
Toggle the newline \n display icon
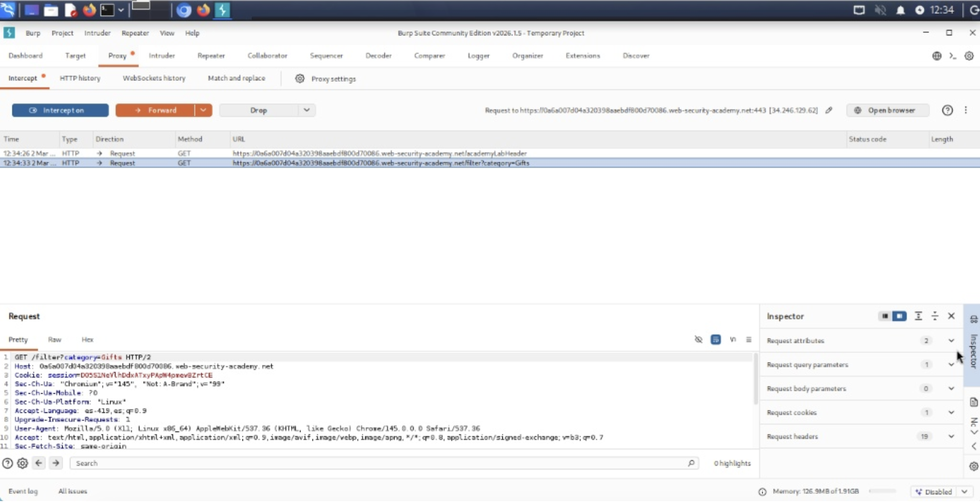pyautogui.click(x=732, y=340)
